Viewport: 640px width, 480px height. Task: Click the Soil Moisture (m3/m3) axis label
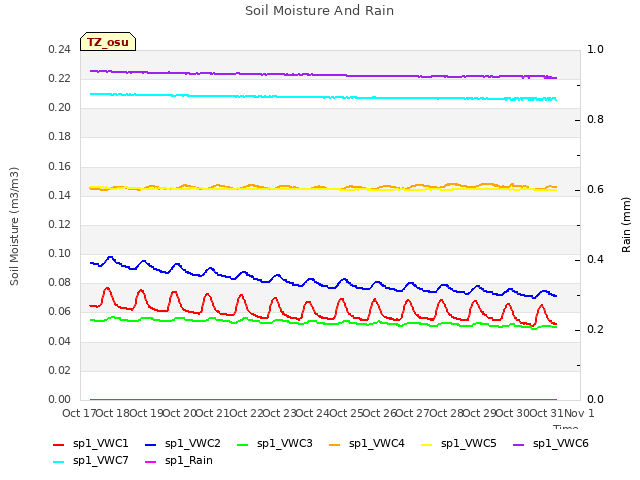(x=14, y=226)
